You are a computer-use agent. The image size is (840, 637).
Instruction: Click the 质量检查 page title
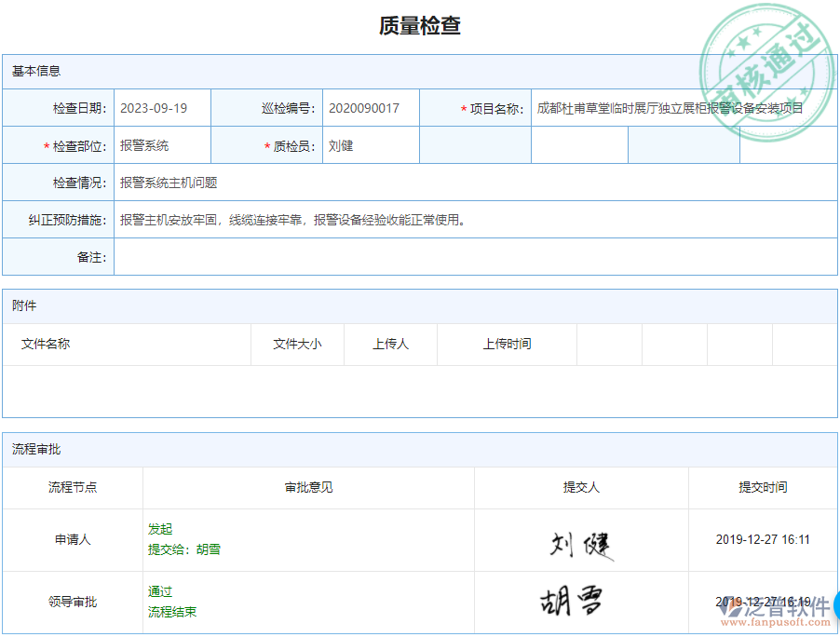point(420,24)
